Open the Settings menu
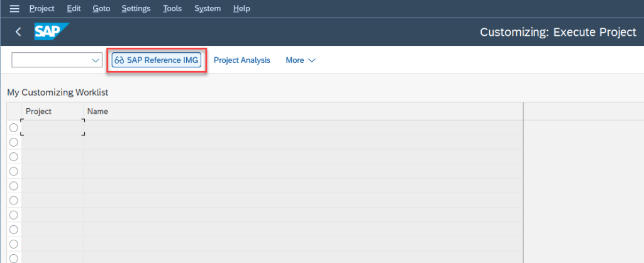 click(x=136, y=9)
